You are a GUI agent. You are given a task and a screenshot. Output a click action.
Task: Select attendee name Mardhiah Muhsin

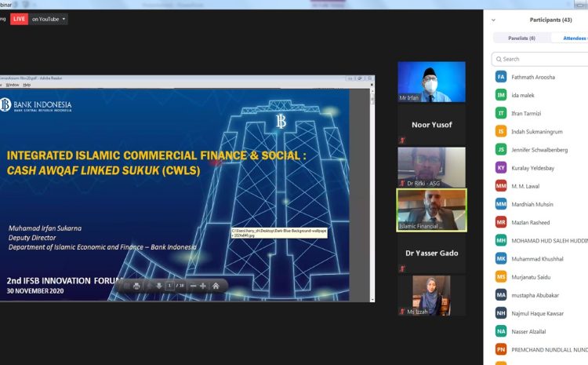click(x=532, y=204)
